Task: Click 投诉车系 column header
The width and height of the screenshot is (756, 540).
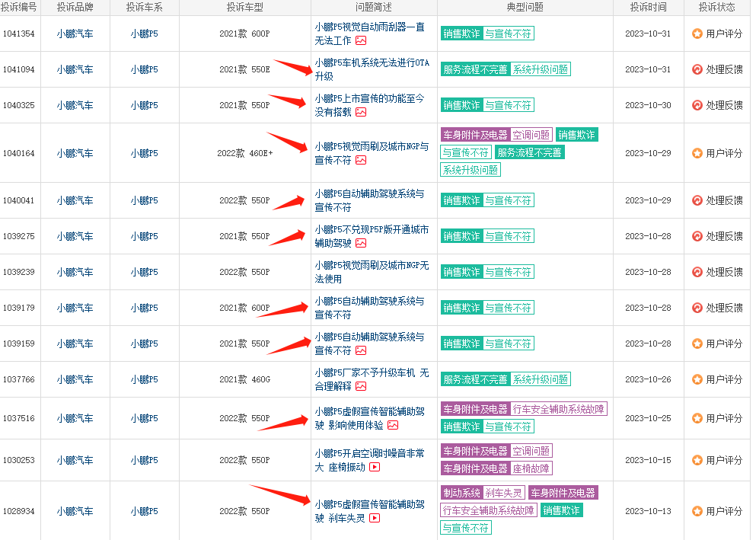Action: click(x=144, y=7)
